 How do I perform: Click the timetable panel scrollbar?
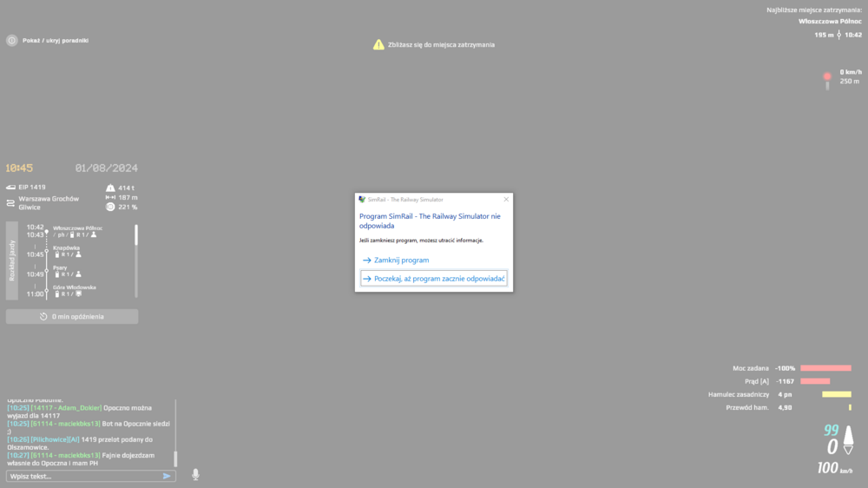point(136,260)
